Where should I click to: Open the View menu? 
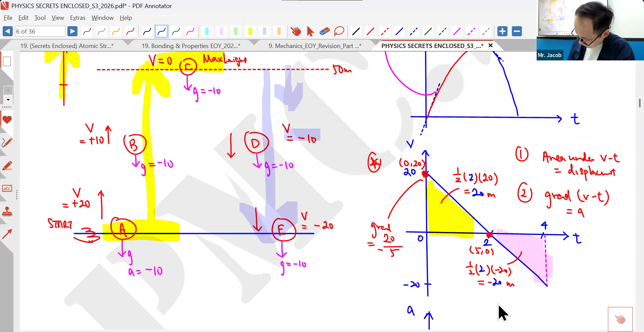pos(58,18)
